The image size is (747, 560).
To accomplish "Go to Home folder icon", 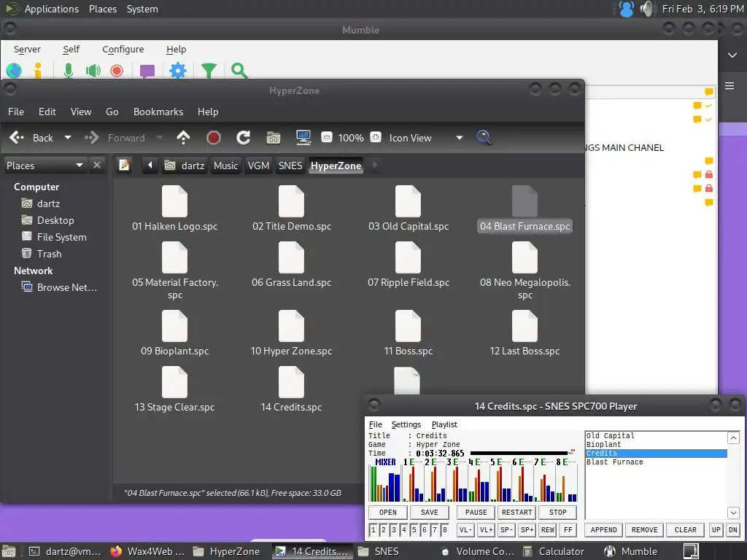I will 274,138.
